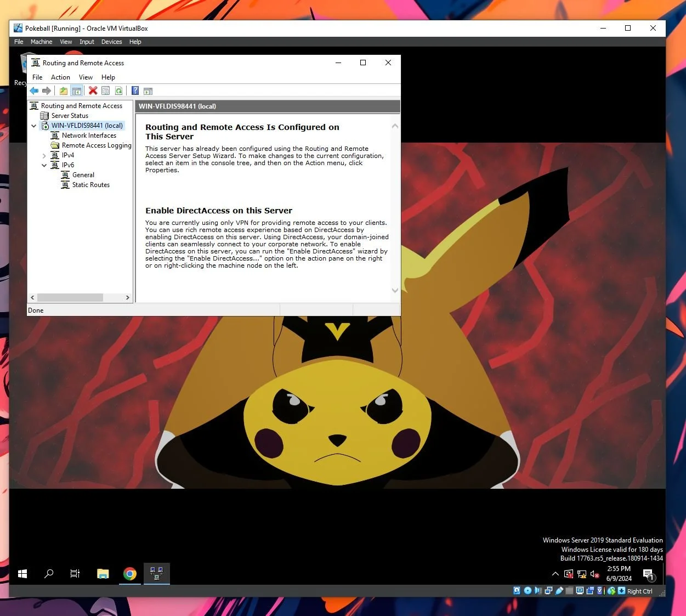This screenshot has width=686, height=616.
Task: Open the Action Center notifications icon
Action: coord(649,575)
